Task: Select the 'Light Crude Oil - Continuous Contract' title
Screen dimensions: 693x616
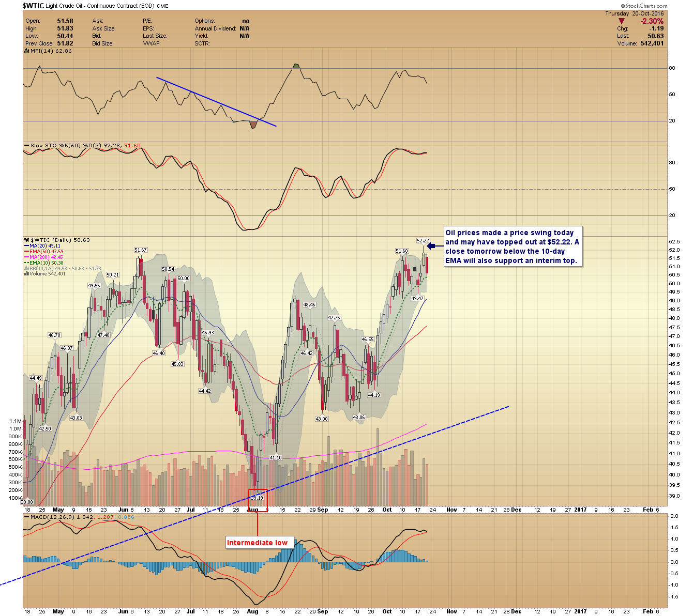Action: (100, 6)
